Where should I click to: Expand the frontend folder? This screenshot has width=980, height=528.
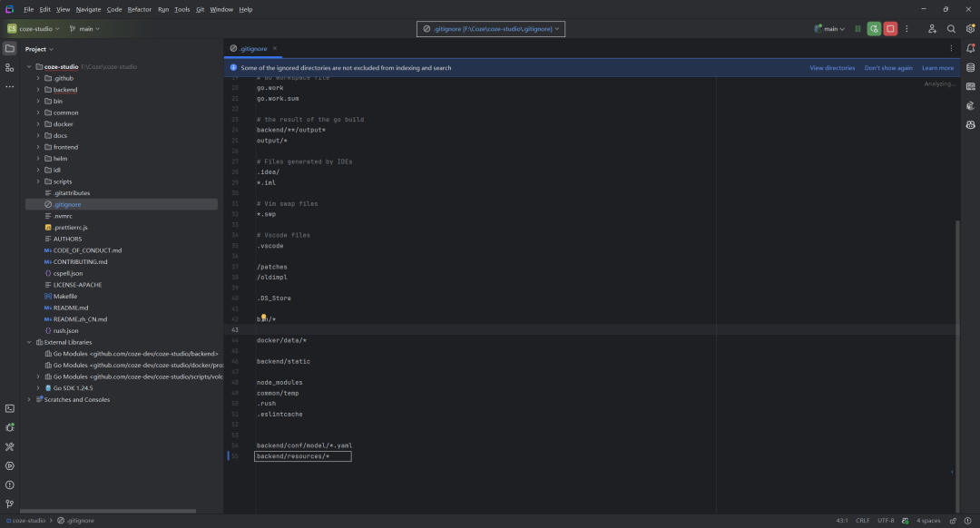point(38,148)
